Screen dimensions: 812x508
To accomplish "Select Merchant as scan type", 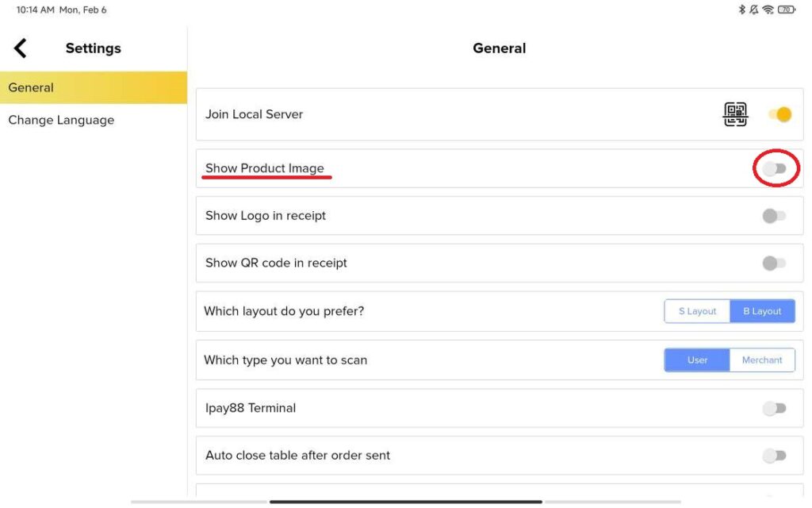I will pos(762,360).
